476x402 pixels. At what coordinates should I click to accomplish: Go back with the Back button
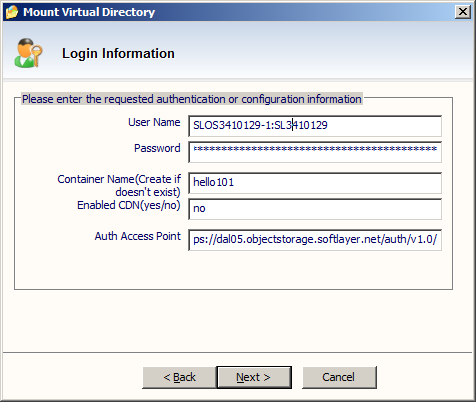pyautogui.click(x=179, y=377)
